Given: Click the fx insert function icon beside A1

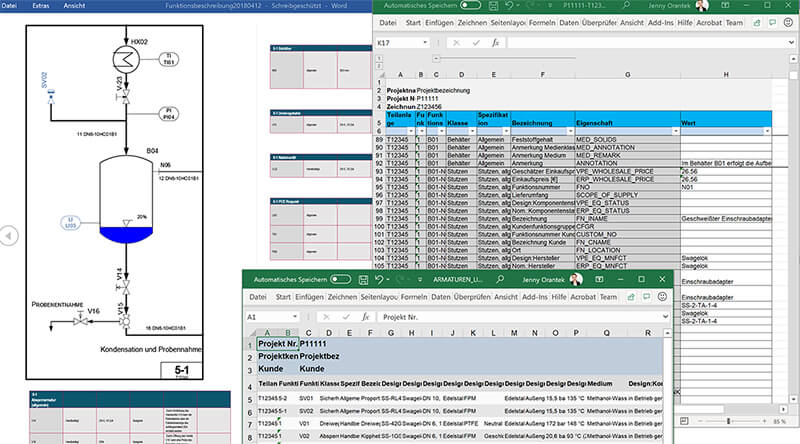Looking at the screenshot, I should [x=365, y=317].
